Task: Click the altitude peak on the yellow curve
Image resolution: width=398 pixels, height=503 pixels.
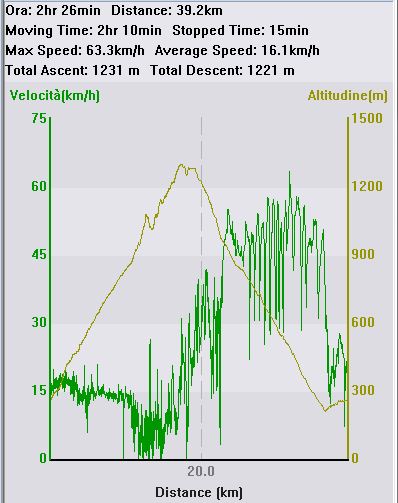Action: pyautogui.click(x=181, y=164)
